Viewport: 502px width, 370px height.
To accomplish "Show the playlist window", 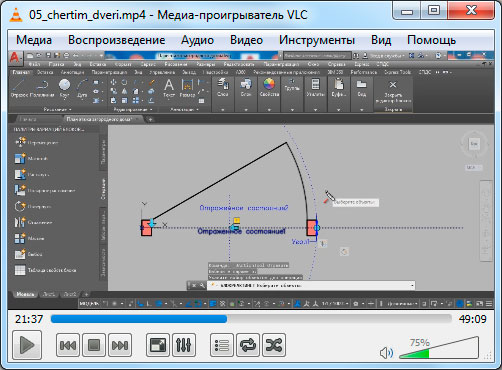I will point(222,345).
